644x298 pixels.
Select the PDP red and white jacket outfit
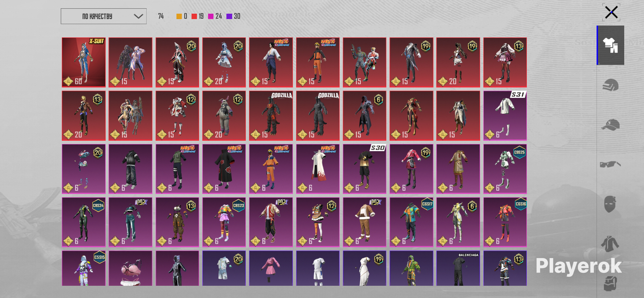[271, 222]
